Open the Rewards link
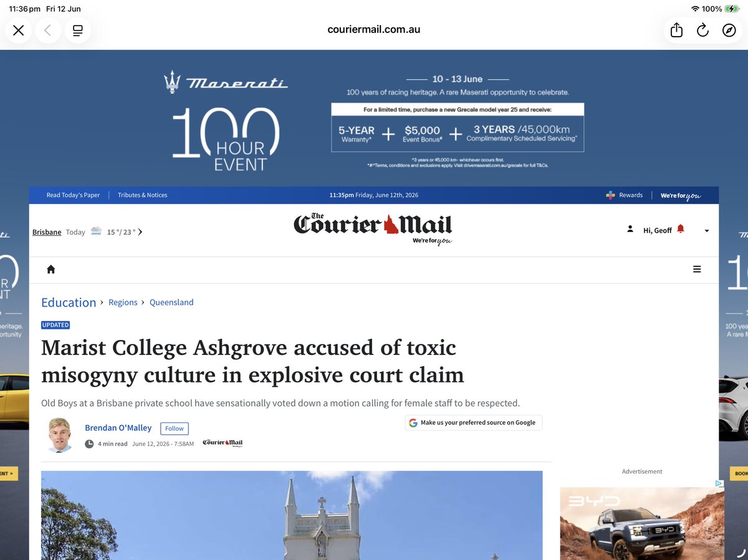Viewport: 748px width, 560px height. pyautogui.click(x=631, y=195)
